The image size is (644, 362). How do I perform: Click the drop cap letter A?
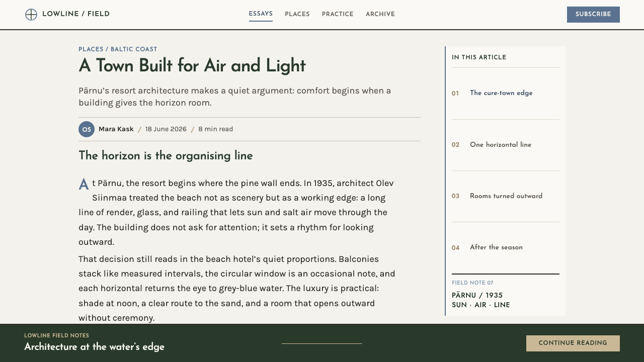click(84, 185)
